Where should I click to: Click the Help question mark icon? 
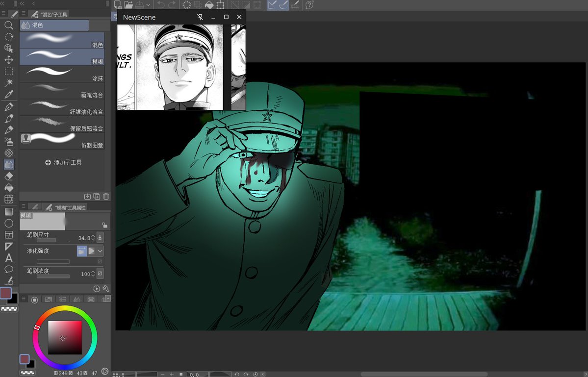coord(309,5)
